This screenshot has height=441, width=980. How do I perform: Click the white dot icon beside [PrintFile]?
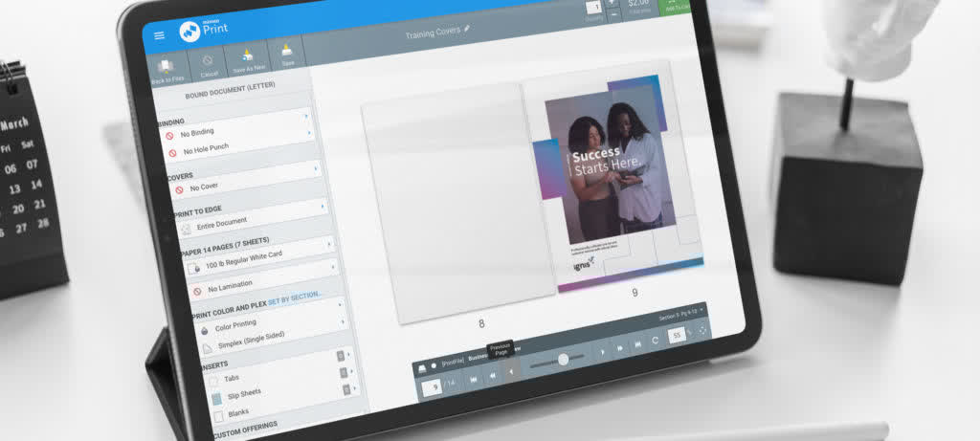434,364
